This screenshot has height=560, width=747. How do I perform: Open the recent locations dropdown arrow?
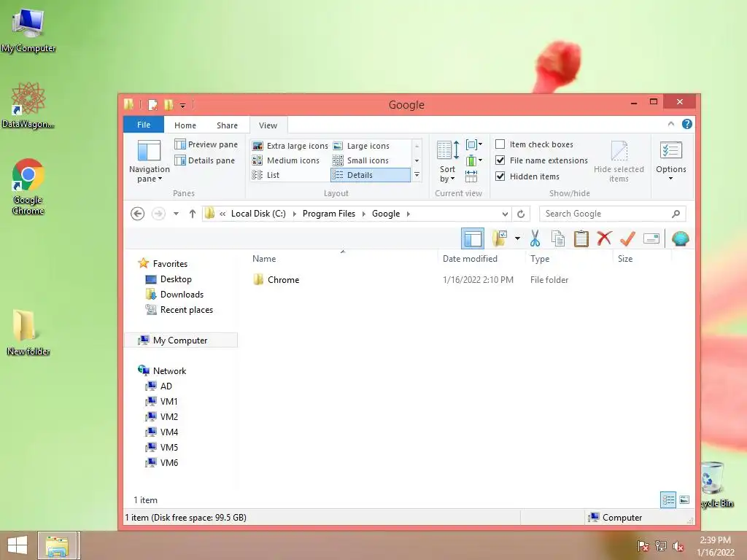(x=177, y=214)
